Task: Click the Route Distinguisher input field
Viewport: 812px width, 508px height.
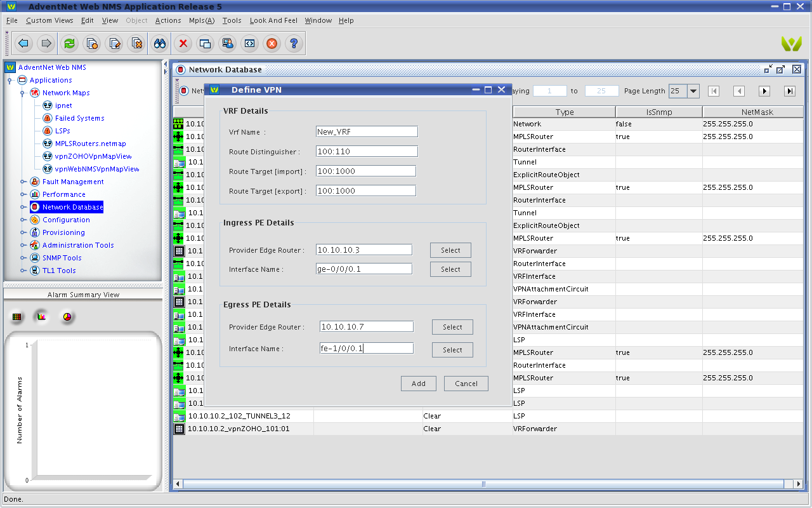Action: (x=367, y=151)
